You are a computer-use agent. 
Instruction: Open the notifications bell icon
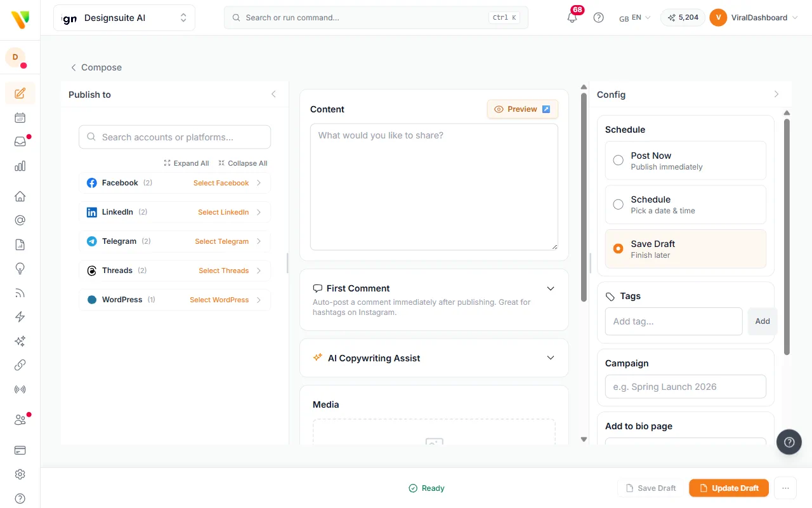click(572, 18)
